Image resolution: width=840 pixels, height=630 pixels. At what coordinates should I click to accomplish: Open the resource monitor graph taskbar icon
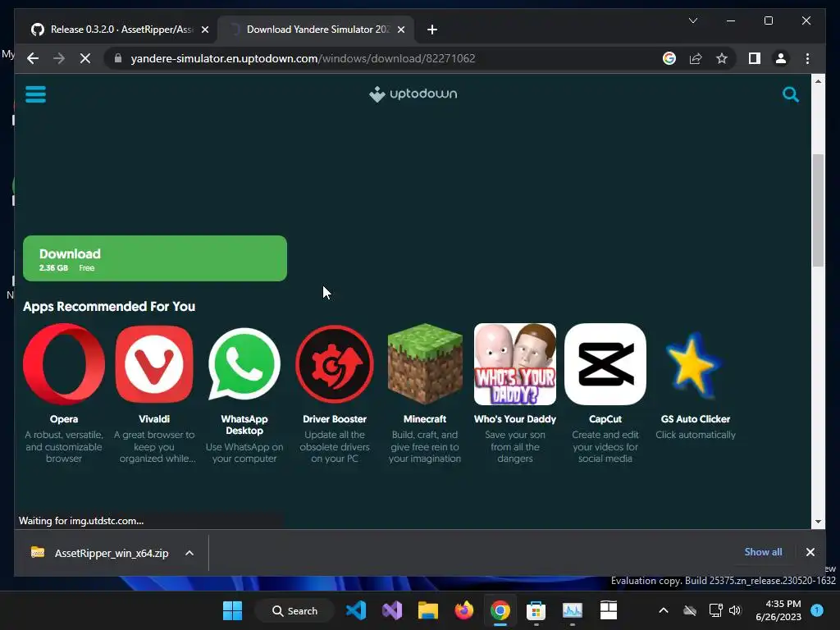[572, 610]
